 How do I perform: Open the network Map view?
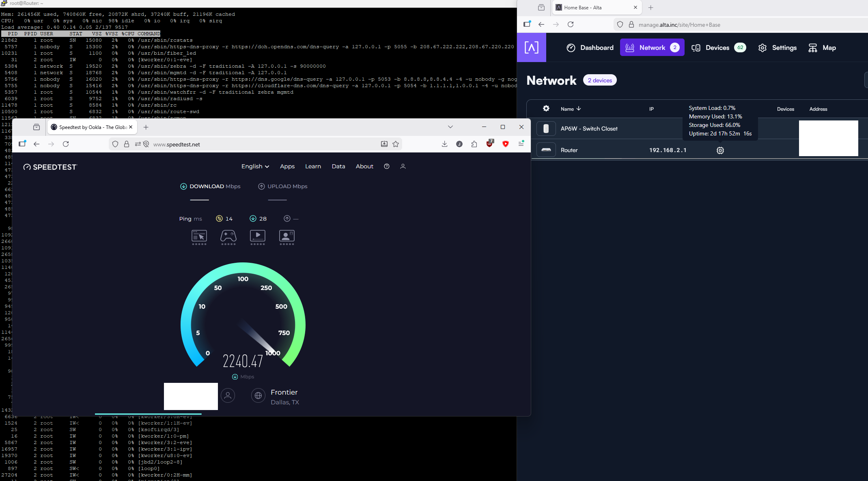[822, 47]
